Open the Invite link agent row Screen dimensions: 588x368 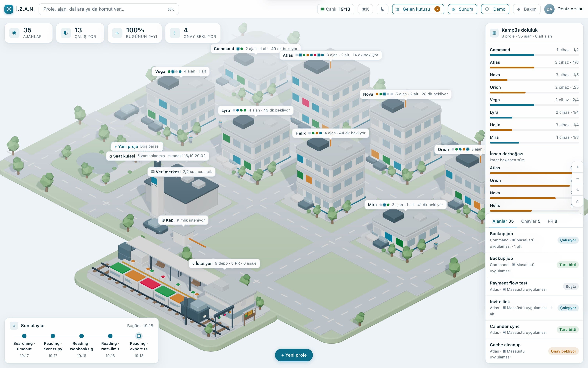coord(534,308)
